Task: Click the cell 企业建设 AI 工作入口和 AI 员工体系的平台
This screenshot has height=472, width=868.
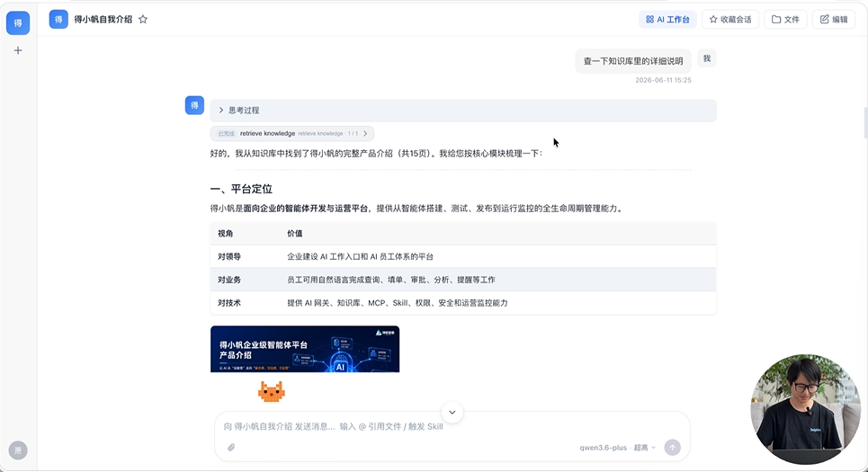Action: pos(361,257)
